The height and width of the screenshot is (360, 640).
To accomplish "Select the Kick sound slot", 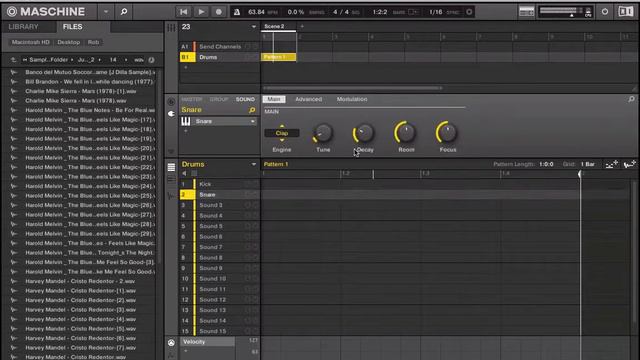I will 220,184.
